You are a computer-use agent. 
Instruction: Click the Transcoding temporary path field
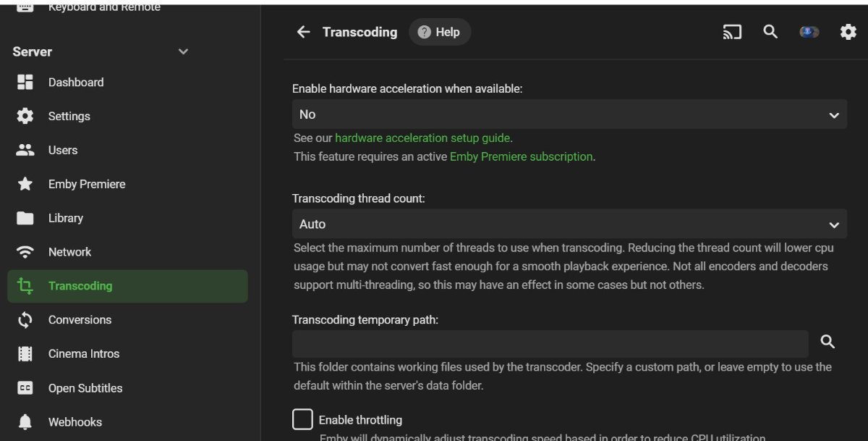tap(550, 343)
